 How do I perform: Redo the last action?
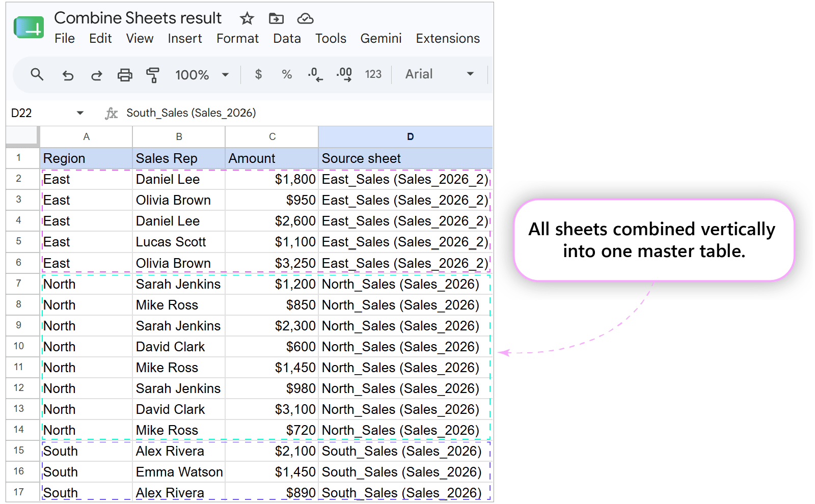click(96, 75)
